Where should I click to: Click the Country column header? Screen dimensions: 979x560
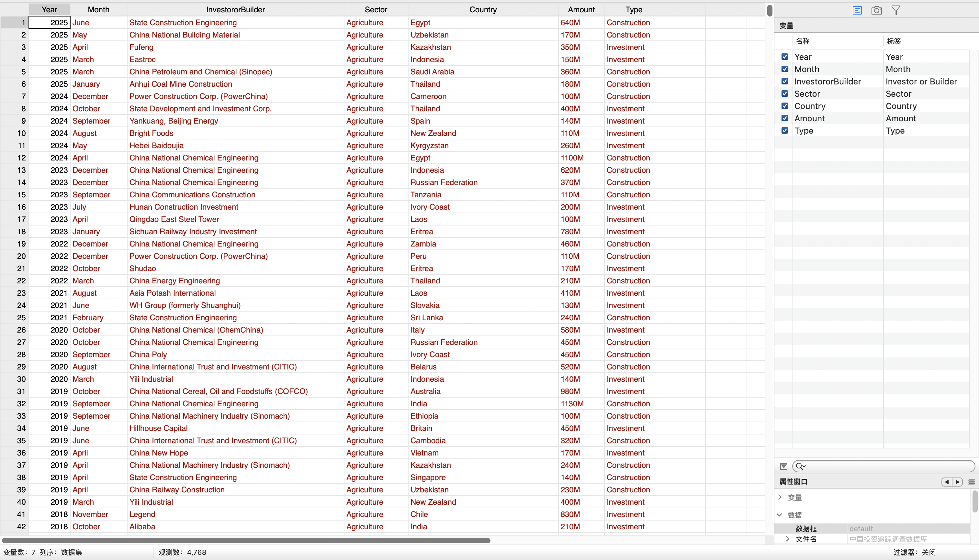[483, 10]
